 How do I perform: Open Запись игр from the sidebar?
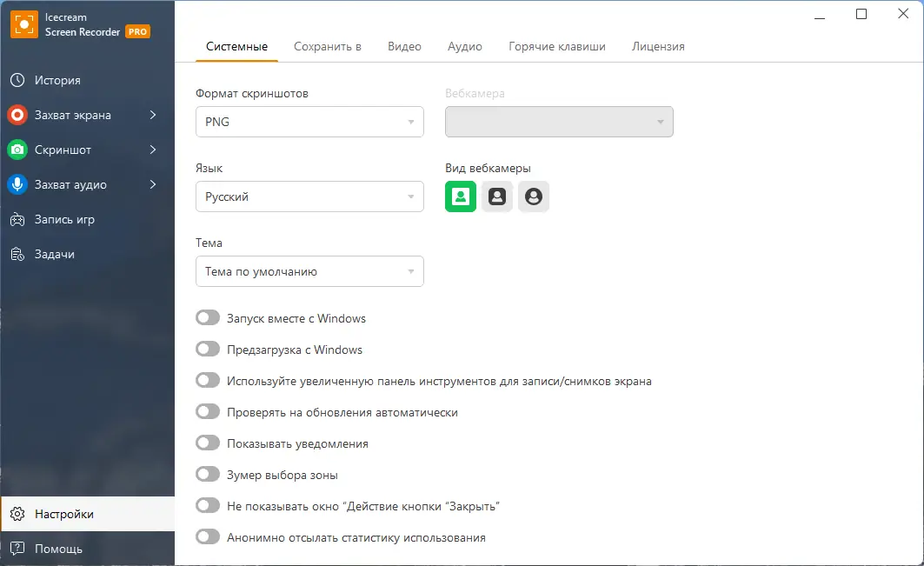66,219
